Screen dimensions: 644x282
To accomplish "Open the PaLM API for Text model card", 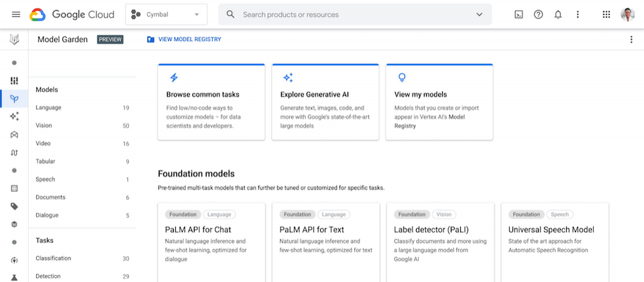I will [x=326, y=242].
